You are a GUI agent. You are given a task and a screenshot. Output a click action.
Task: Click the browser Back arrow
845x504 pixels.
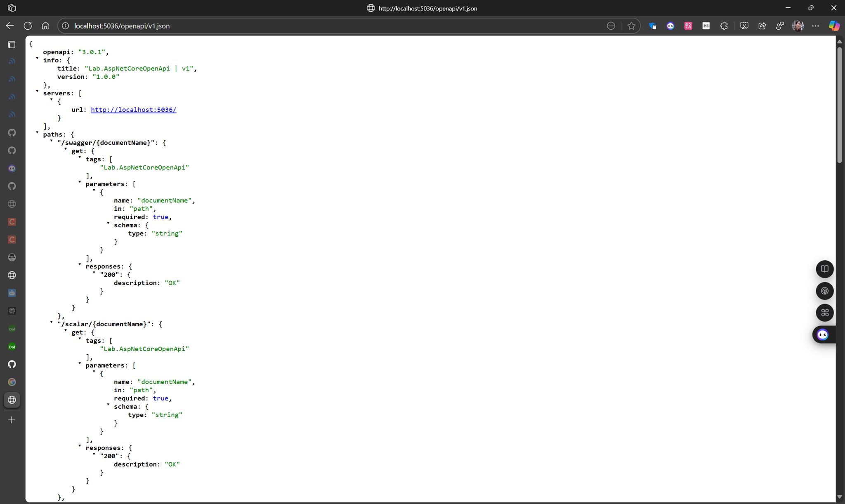click(10, 26)
